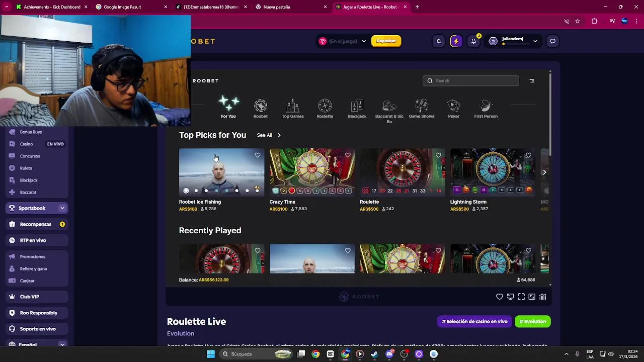Open Chrome extensions puzzle icon
The width and height of the screenshot is (644, 362).
pos(594,21)
